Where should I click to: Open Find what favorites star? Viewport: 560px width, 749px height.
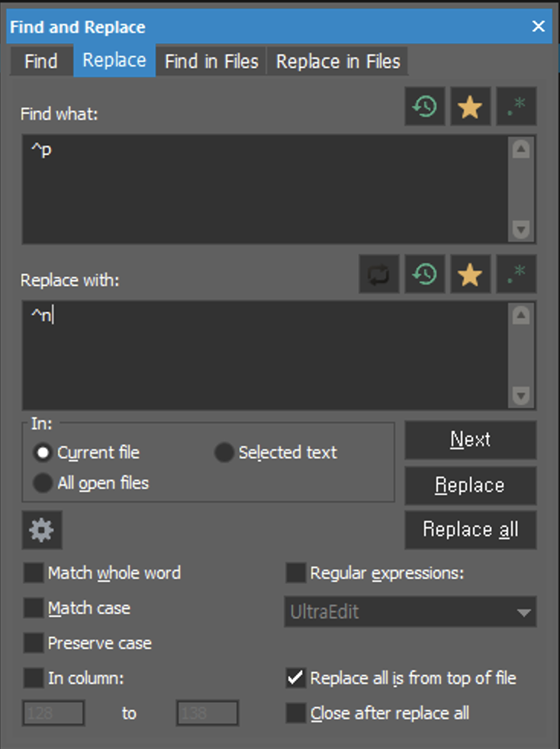[x=471, y=107]
